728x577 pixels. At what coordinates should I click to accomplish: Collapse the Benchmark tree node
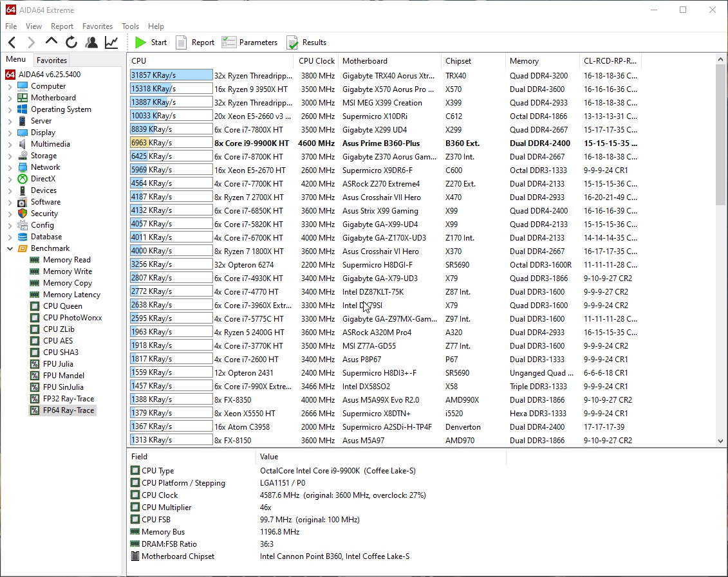pyautogui.click(x=10, y=248)
